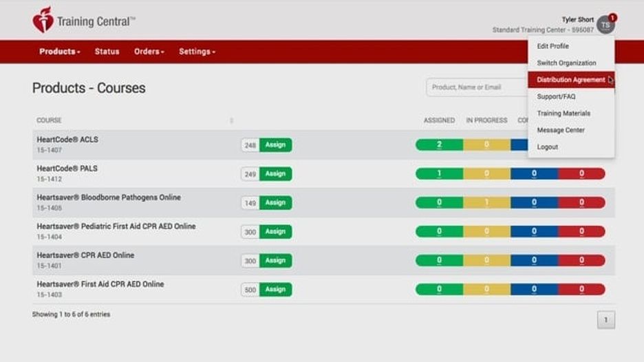
Task: Click green assigned count for Bloodborne Pathogens
Action: click(x=440, y=202)
